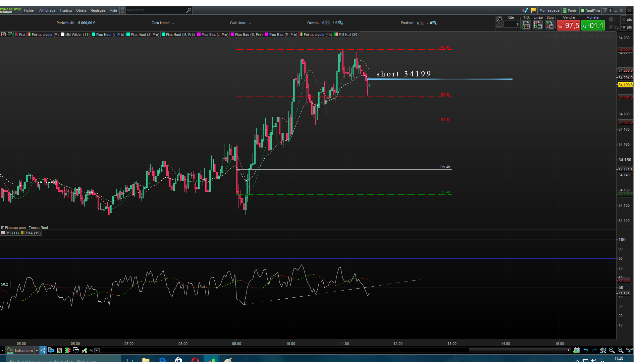Screen dimensions: 644x362
Task: Click the T.O. order ticket icon
Action: [526, 25]
